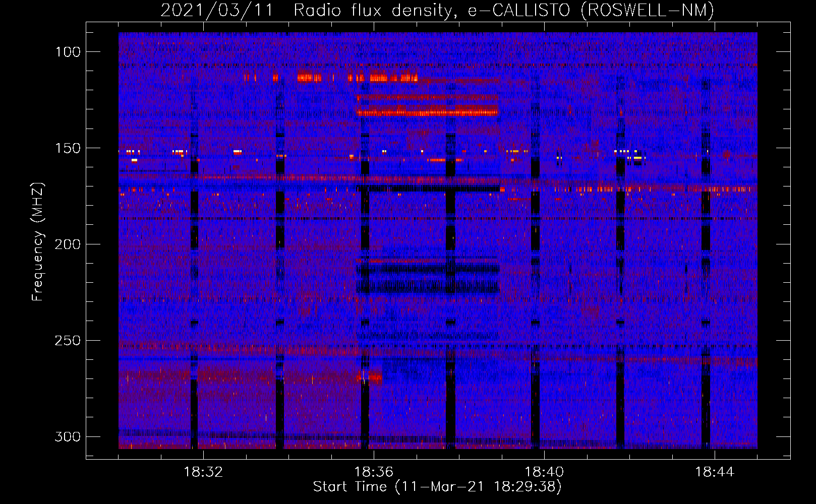This screenshot has width=816, height=504.
Task: Click the 18:36 time tick label
Action: click(374, 472)
